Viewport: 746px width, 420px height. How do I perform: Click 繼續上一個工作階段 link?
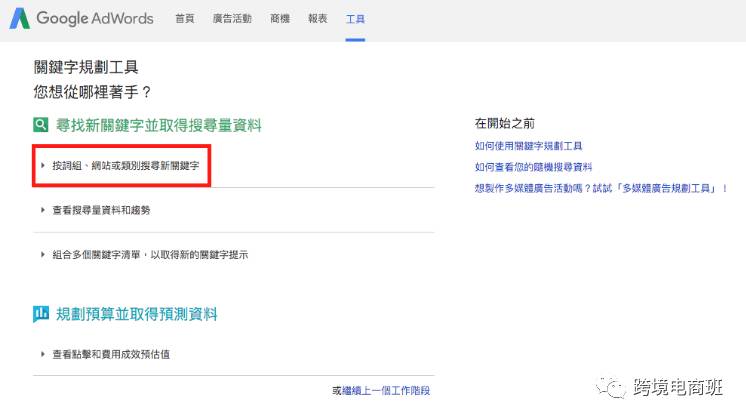point(386,391)
